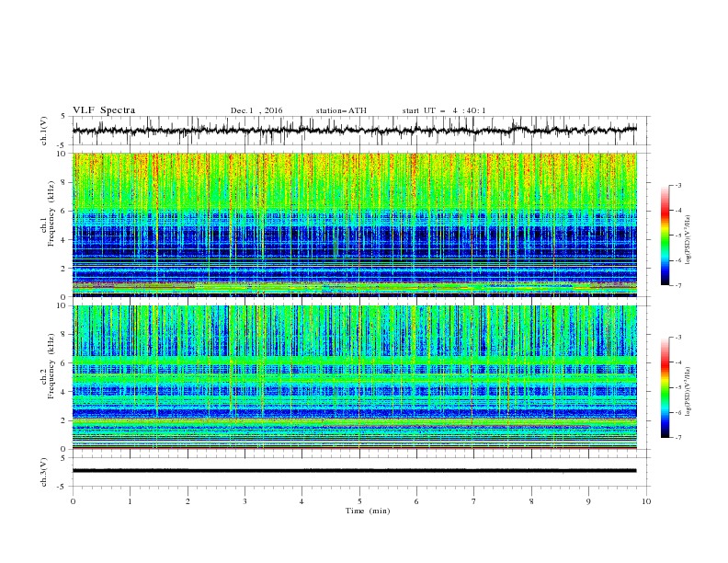
Task: Click the ch.2 spectrogram color bar
Action: (665, 387)
